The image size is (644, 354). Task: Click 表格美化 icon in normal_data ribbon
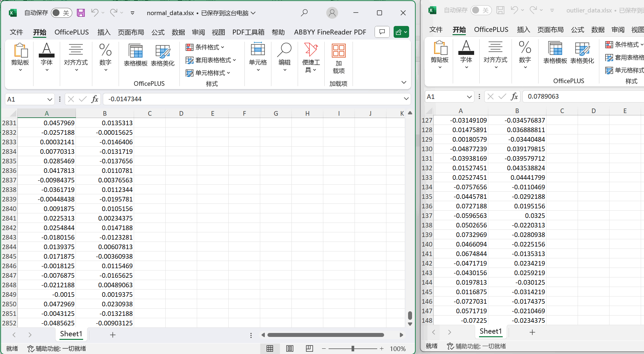(x=163, y=55)
